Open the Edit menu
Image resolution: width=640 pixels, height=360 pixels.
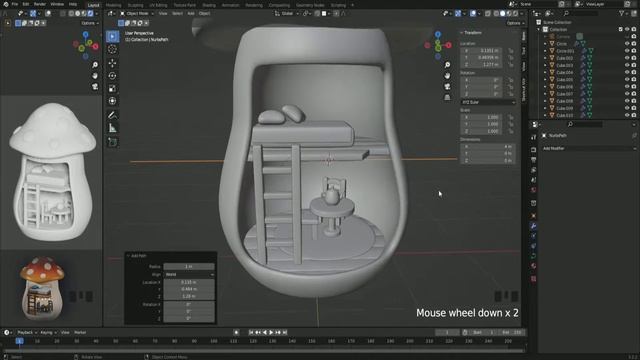pyautogui.click(x=26, y=4)
